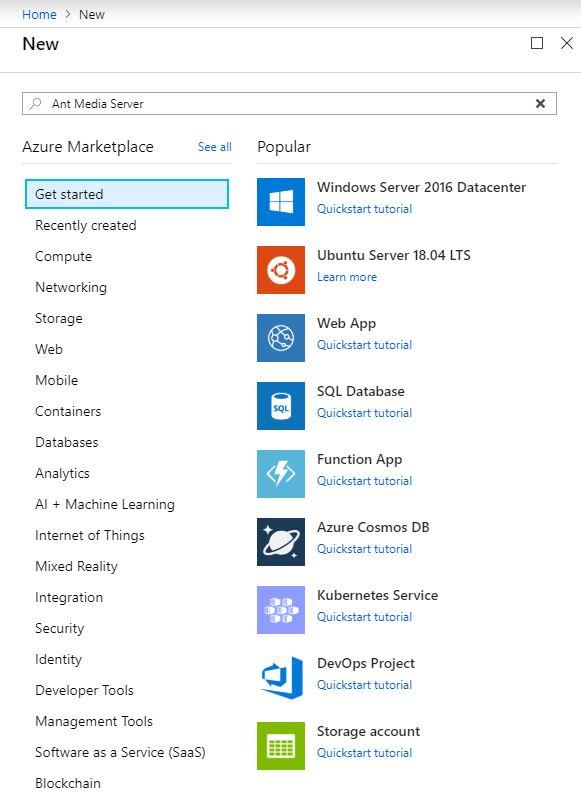
Task: Click the SQL Database icon
Action: pyautogui.click(x=281, y=406)
